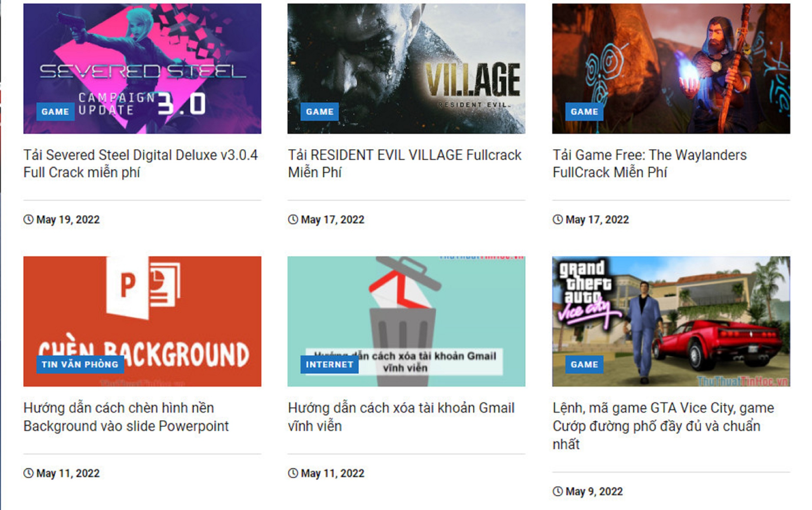Open Hướng dẫn cách xóa tài khoản Gmail link
The width and height of the screenshot is (812, 510).
(x=401, y=417)
